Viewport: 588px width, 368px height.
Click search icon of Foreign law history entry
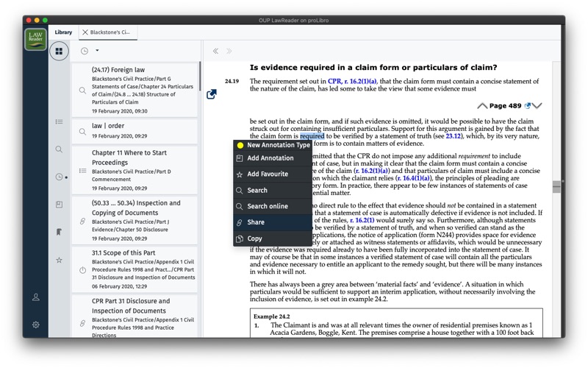pos(82,91)
